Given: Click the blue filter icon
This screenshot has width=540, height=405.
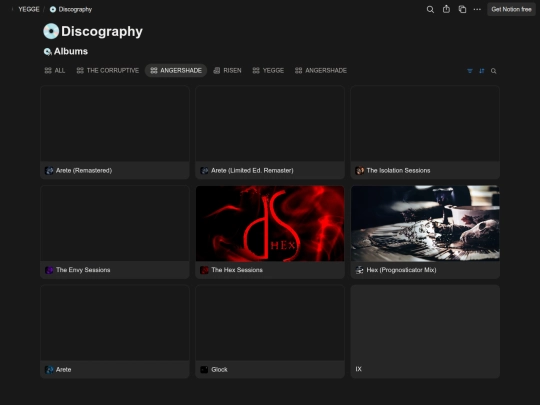Looking at the screenshot, I should [x=470, y=71].
